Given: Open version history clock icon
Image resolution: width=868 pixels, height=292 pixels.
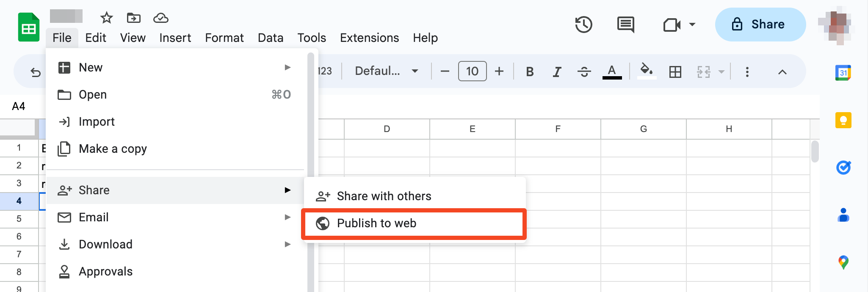Looking at the screenshot, I should click(x=583, y=25).
